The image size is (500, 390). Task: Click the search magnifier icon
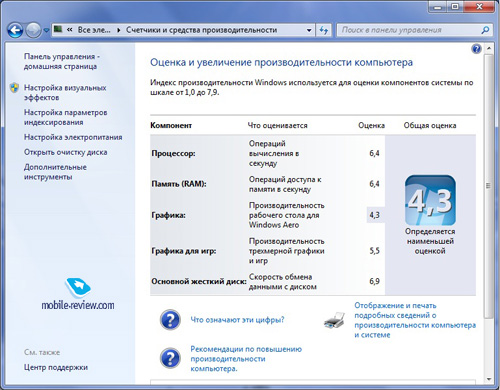[485, 30]
